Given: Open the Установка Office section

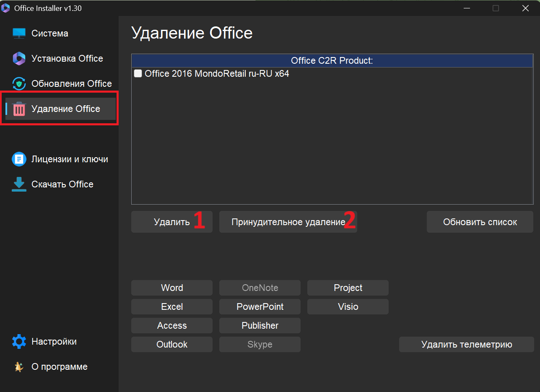Looking at the screenshot, I should point(67,59).
